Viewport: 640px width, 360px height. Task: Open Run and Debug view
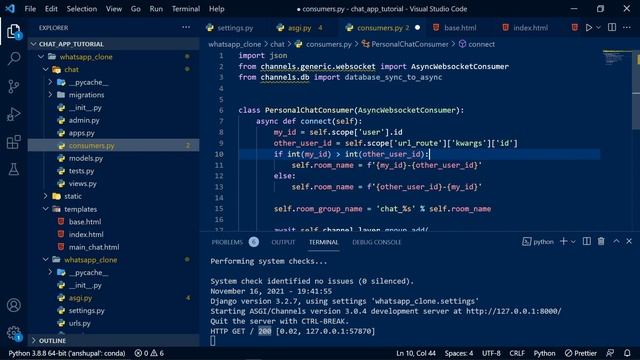point(13,114)
